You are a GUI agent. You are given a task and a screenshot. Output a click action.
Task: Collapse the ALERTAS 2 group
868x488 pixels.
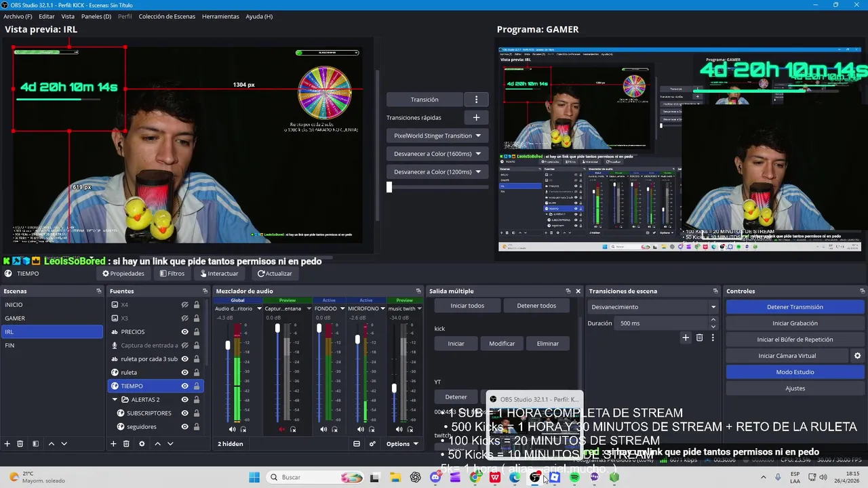115,400
